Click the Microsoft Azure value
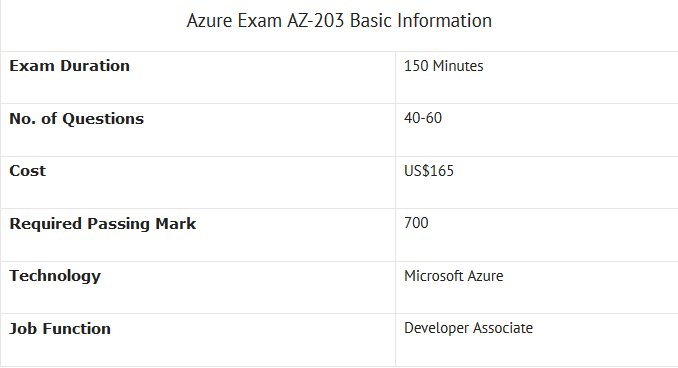 pos(454,276)
